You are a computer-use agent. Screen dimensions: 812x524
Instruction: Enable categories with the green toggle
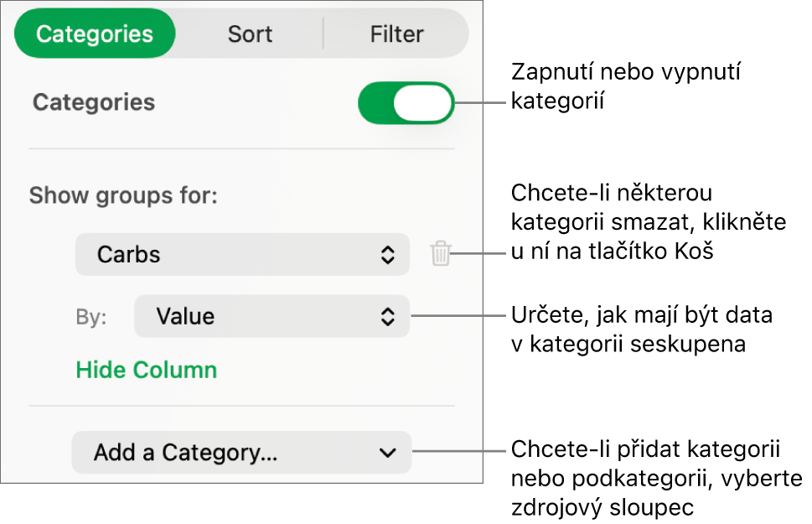[x=406, y=102]
